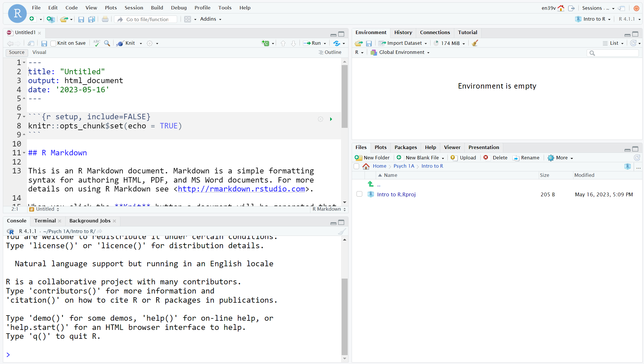
Task: Toggle the document Outline panel
Action: (330, 52)
